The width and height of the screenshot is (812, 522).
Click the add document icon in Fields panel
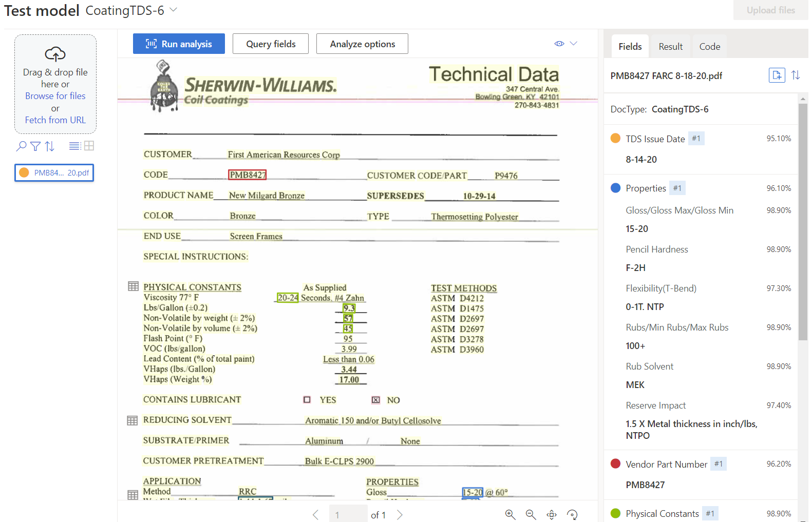[x=777, y=75]
